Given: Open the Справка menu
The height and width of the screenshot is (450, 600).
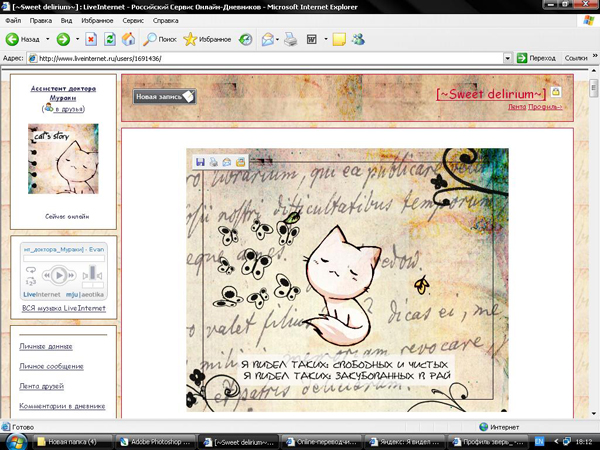Looking at the screenshot, I should tap(165, 21).
